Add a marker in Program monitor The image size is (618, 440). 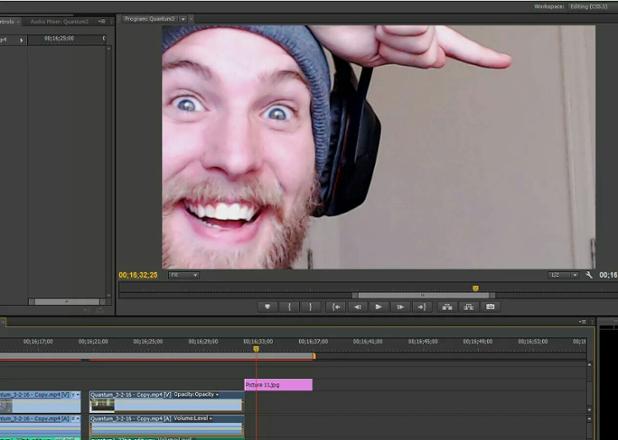(x=268, y=307)
